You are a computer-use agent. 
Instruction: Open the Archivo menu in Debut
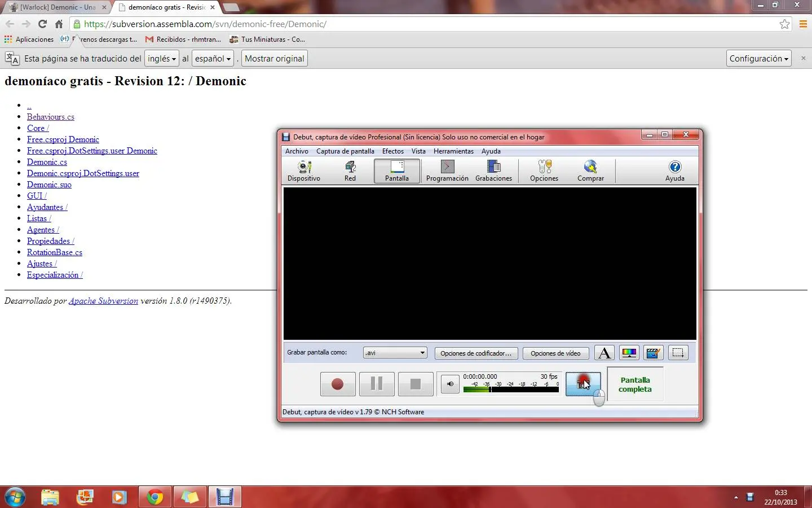click(x=297, y=151)
